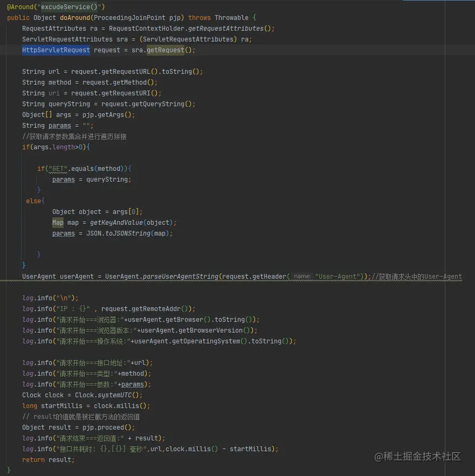Click the ServletRequestAttributes cast expression
This screenshot has height=476, width=475.
(x=188, y=39)
